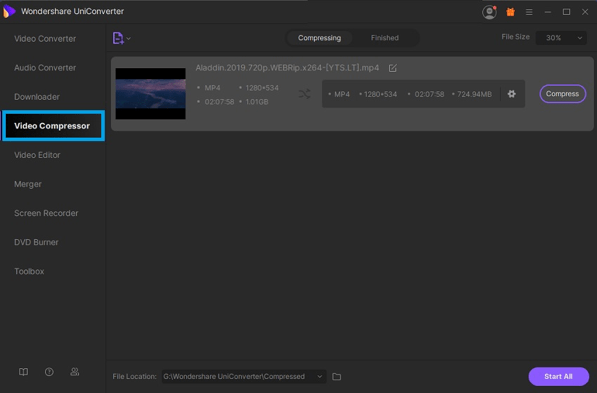Open Video Converter in sidebar

click(45, 38)
